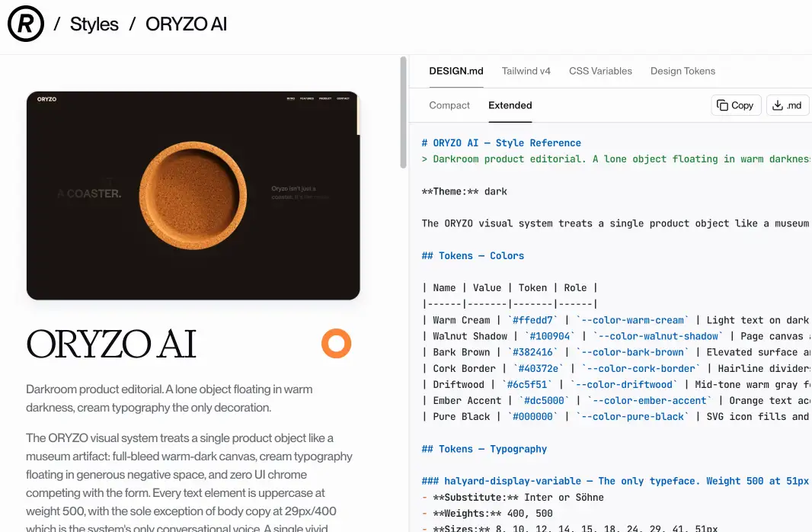This screenshot has height=532, width=812.
Task: Click the cork coaster image in preview
Action: click(193, 196)
